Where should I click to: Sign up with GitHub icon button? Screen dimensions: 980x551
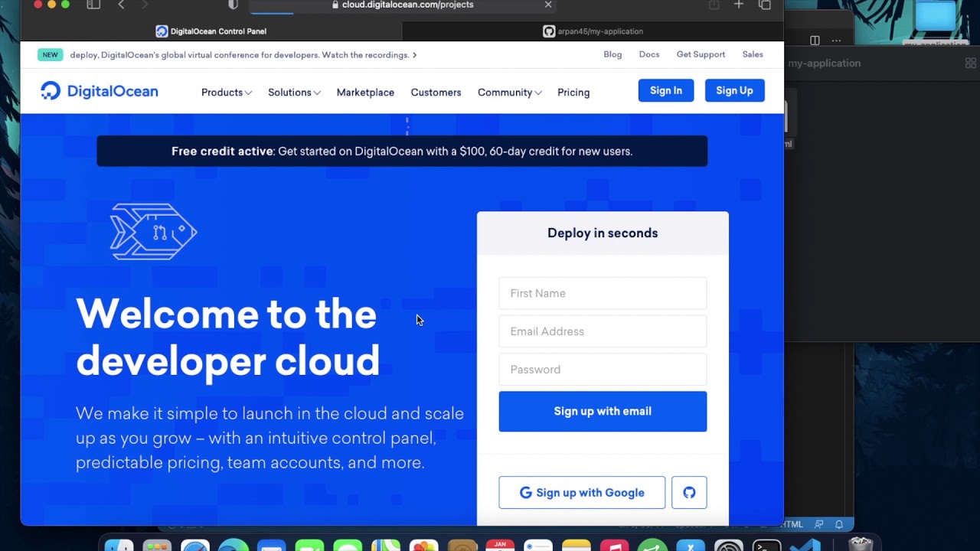coord(689,493)
